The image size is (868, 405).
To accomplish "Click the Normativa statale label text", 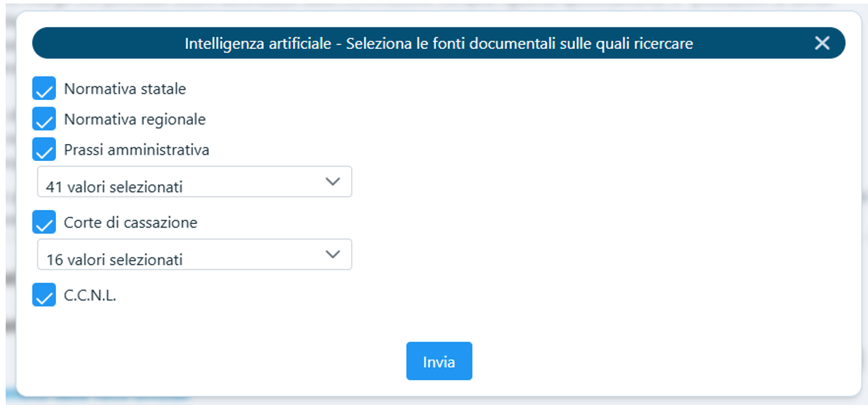I will click(125, 89).
